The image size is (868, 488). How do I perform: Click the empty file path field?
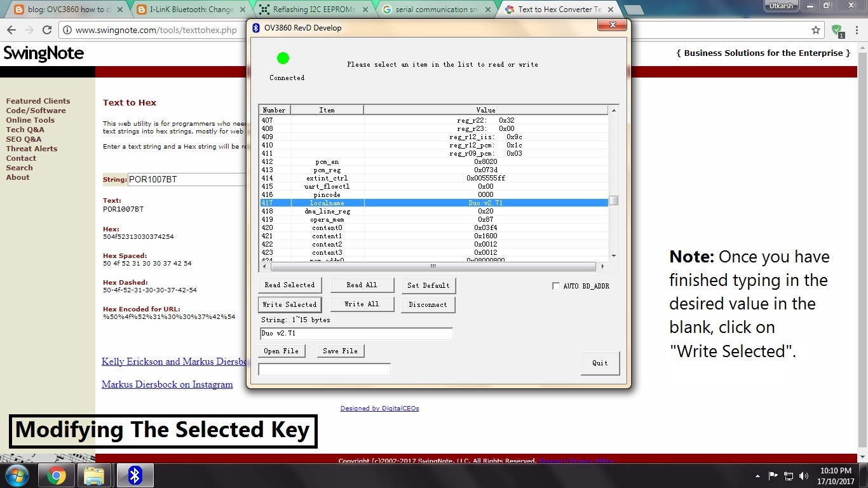click(x=324, y=369)
